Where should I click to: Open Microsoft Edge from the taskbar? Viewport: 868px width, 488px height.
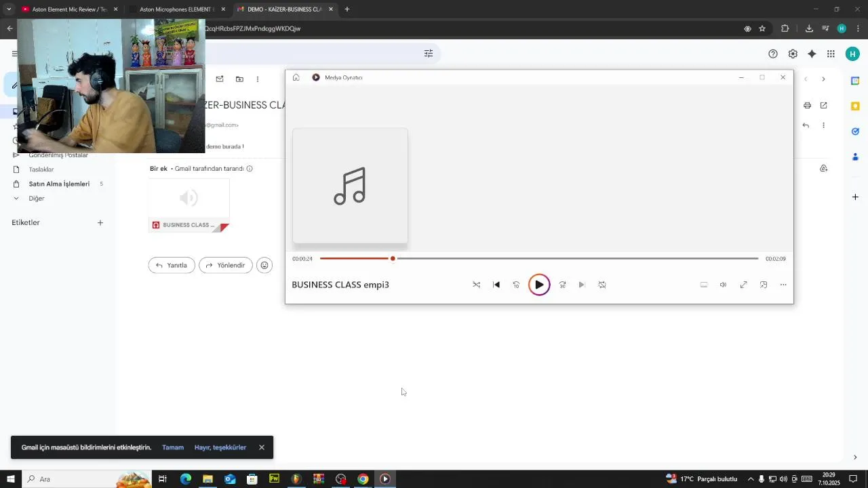186,479
